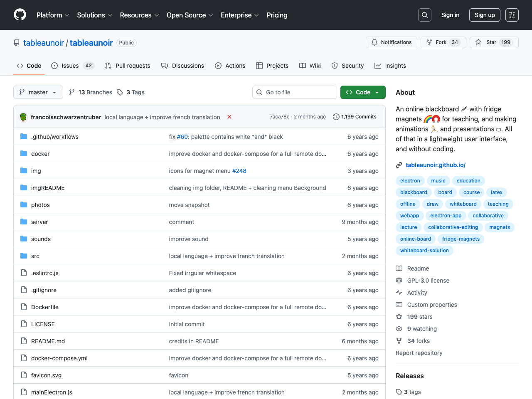Open the Insights tab

(x=390, y=66)
